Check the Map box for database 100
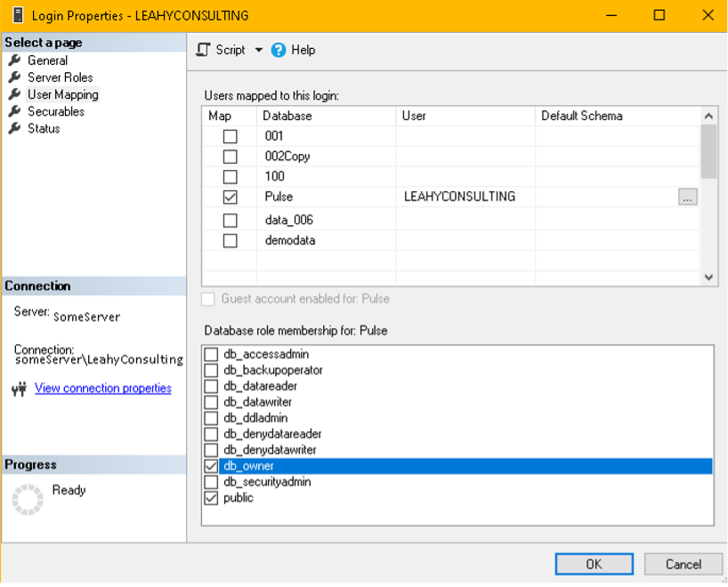728x587 pixels. (x=231, y=177)
